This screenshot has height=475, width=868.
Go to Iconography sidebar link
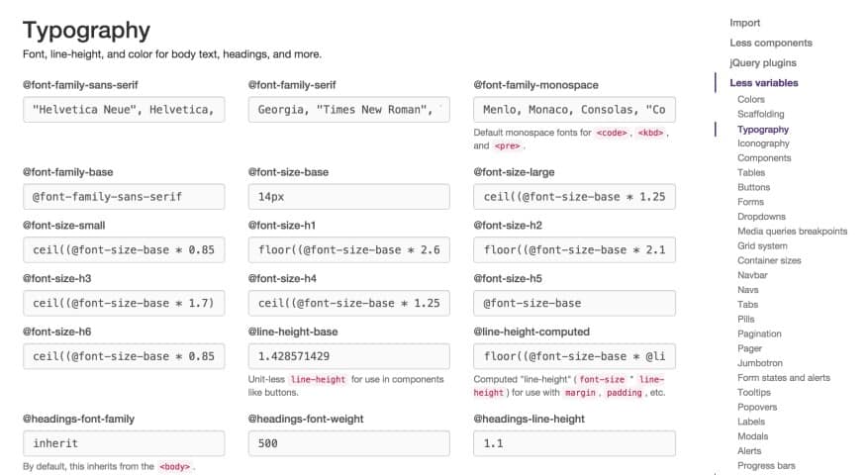[763, 143]
